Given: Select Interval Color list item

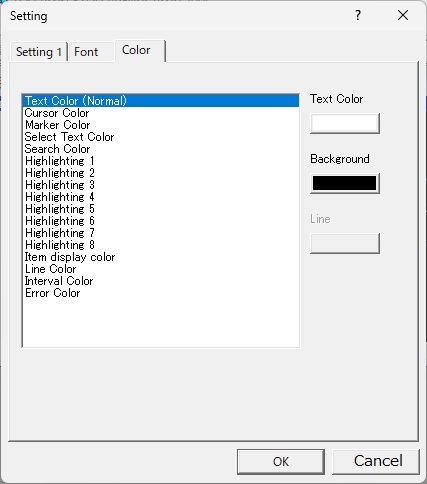Looking at the screenshot, I should [160, 281].
